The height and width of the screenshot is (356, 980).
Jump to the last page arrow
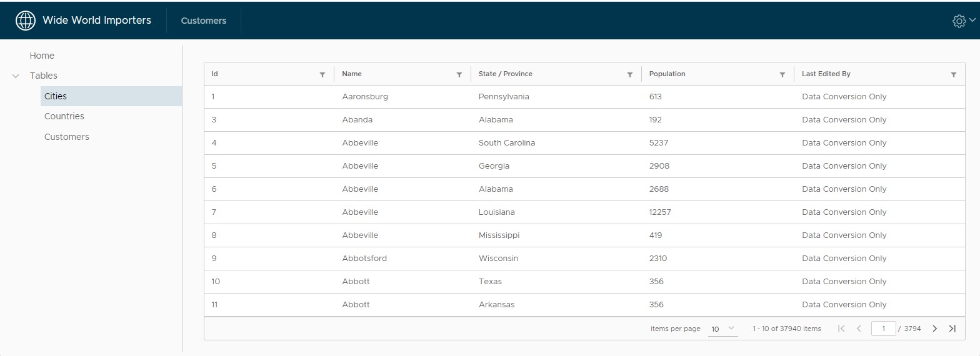tap(952, 329)
